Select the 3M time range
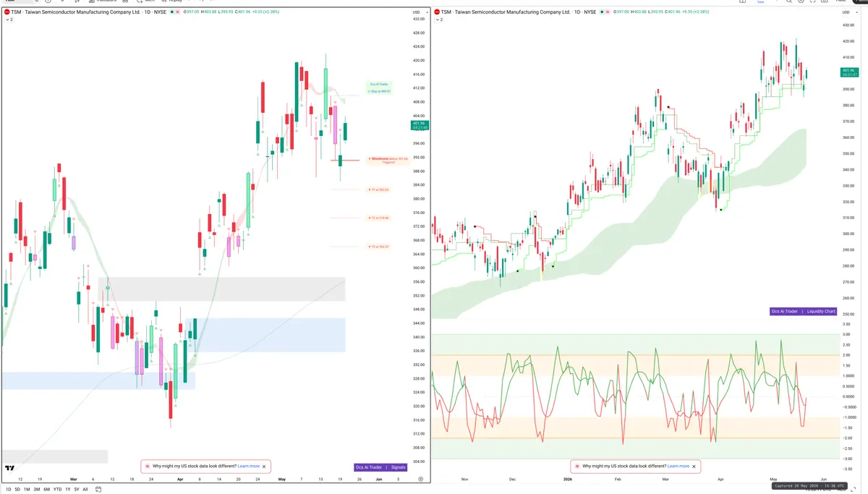The height and width of the screenshot is (494, 868). pos(37,490)
